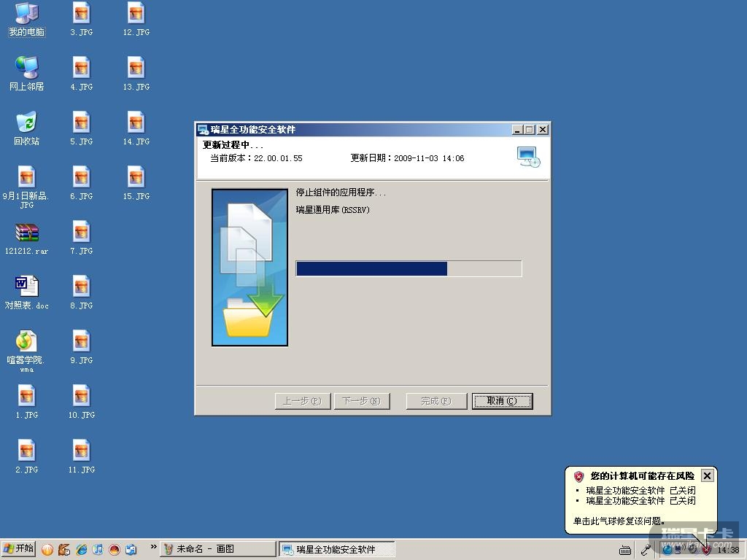Minimize the 瑞星 update dialog
The image size is (747, 560).
pos(517,130)
